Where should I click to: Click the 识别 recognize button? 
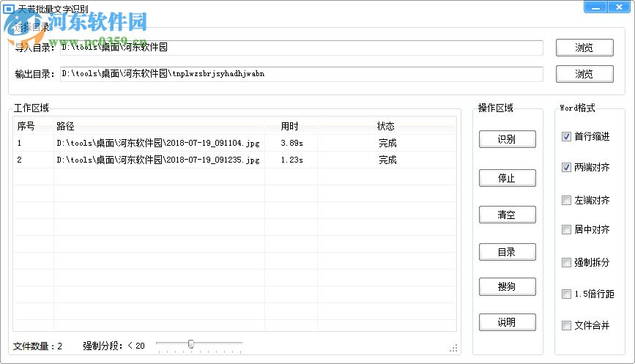[507, 139]
